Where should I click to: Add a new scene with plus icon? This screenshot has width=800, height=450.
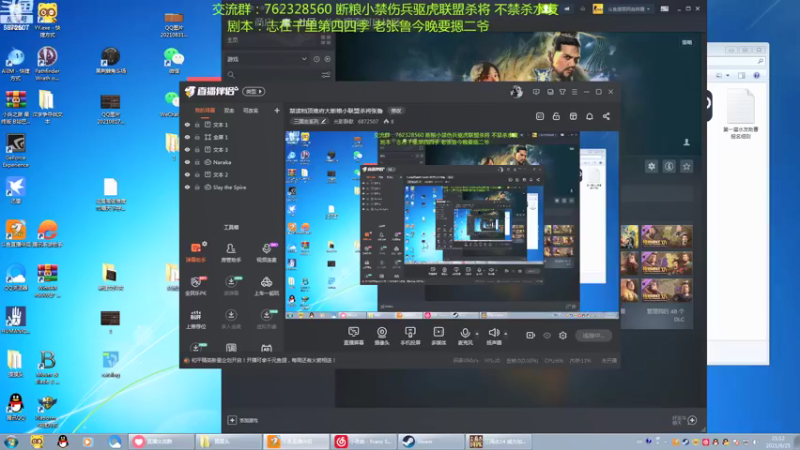(x=277, y=110)
